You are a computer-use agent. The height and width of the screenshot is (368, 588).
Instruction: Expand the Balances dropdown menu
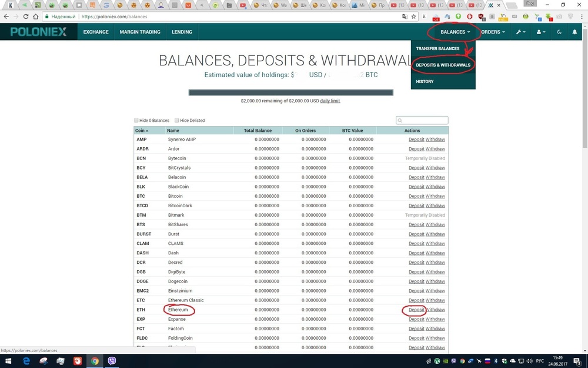(x=455, y=32)
